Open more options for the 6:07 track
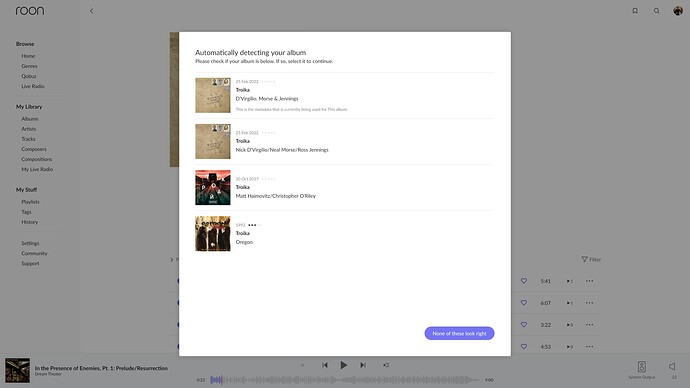This screenshot has width=690, height=388. click(x=590, y=303)
